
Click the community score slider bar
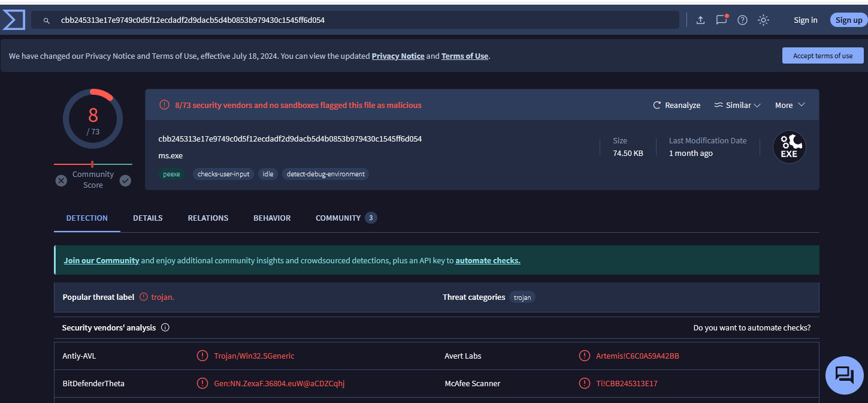point(93,164)
